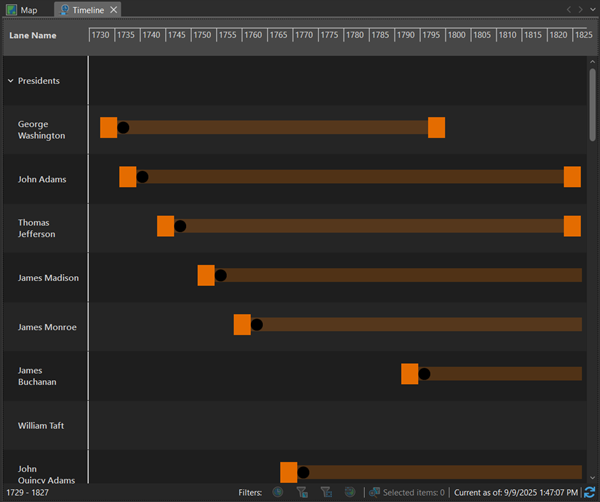Click the vertical scrollbar up arrow
The width and height of the screenshot is (600, 502).
coord(592,62)
